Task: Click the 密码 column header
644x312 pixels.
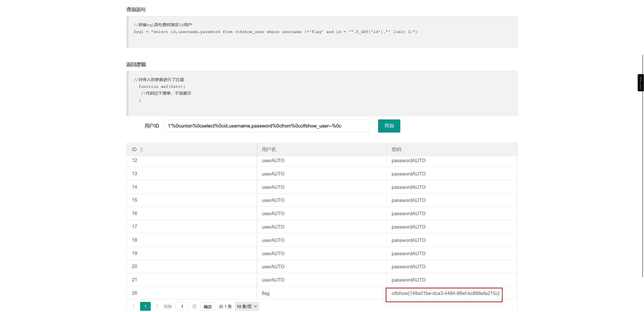Action: [396, 149]
